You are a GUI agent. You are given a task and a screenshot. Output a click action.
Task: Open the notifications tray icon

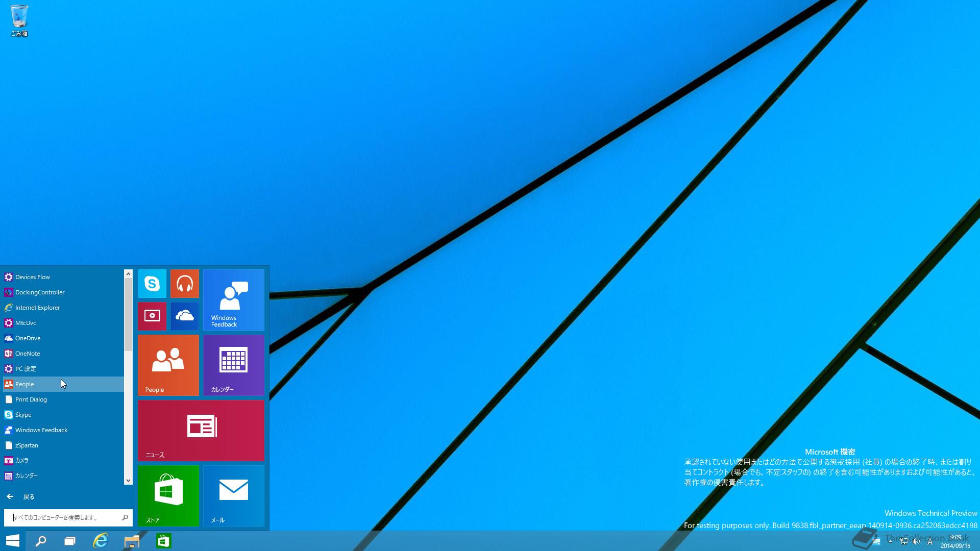[x=876, y=542]
